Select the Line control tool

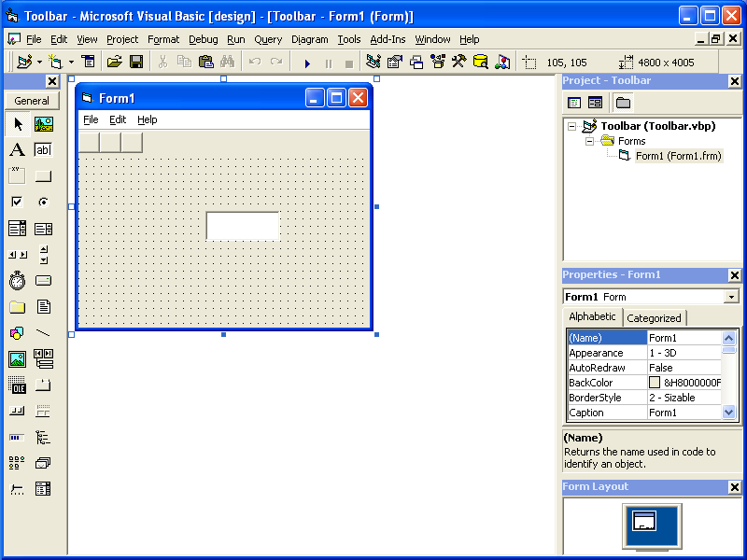coord(43,333)
